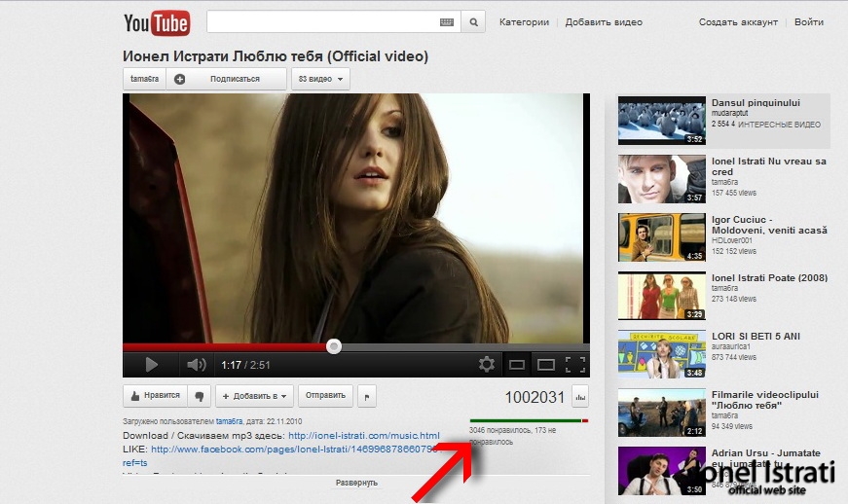Mute the video with the speaker icon

pos(197,365)
